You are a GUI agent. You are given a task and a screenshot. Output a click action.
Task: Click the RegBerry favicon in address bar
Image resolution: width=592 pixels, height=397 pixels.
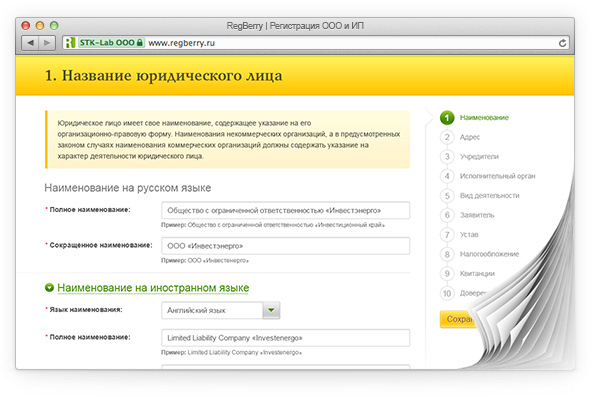tap(70, 43)
